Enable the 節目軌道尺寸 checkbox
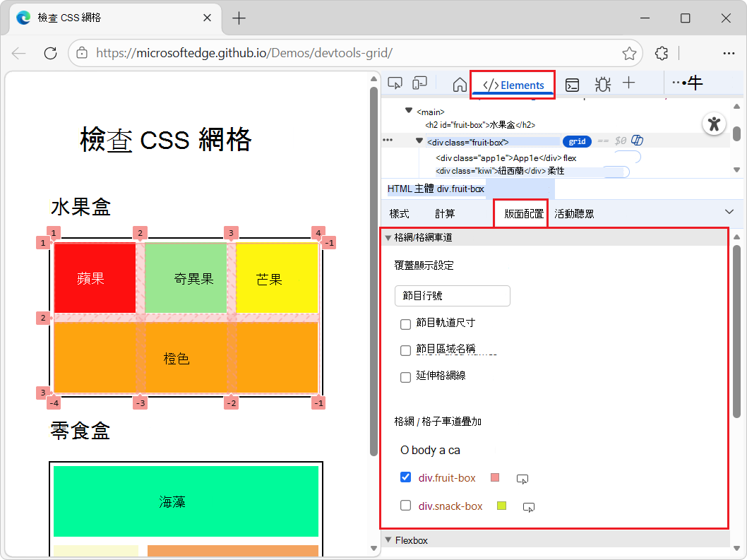747x560 pixels. (x=405, y=325)
